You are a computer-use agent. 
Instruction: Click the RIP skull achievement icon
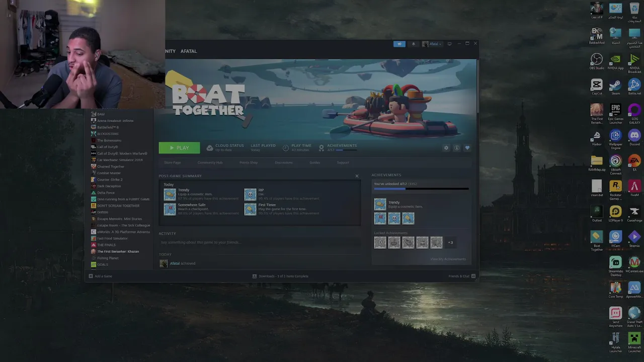250,194
